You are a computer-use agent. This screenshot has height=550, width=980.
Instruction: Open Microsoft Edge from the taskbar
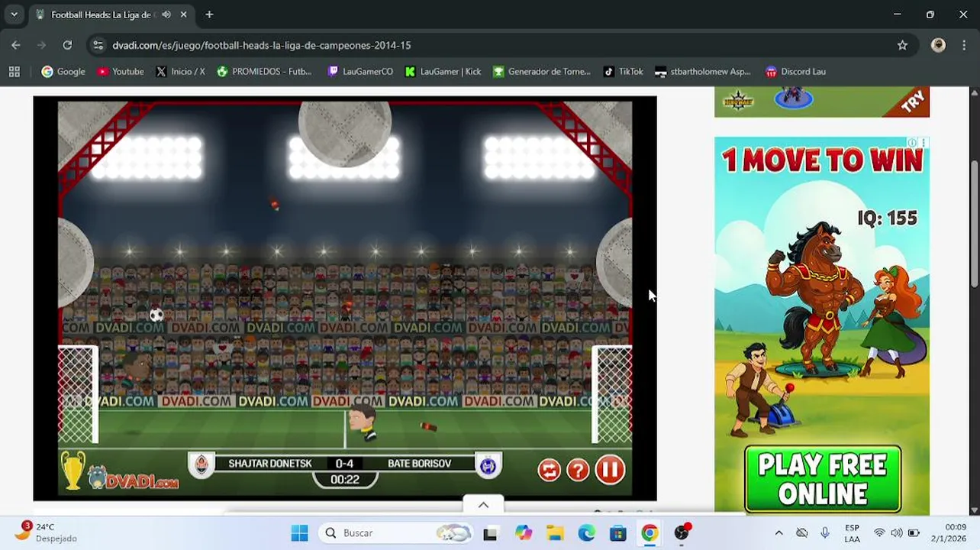click(x=586, y=532)
